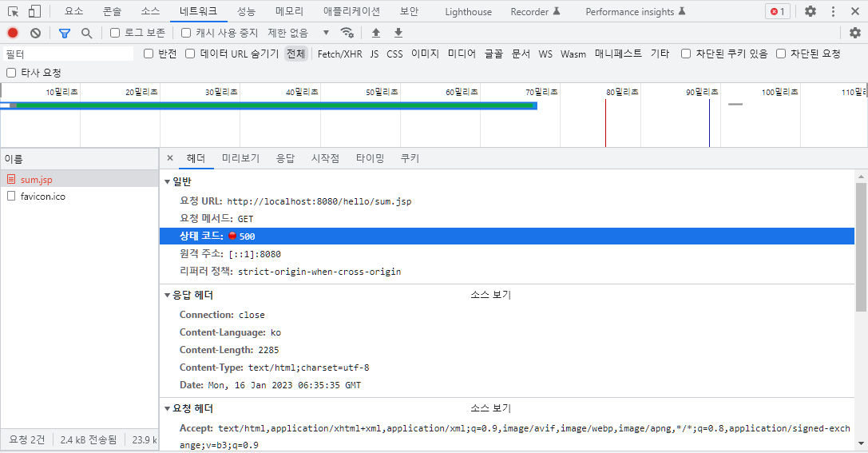Viewport: 868px width, 453px height.
Task: Open the throttling 제한 없음 dropdown
Action: (x=299, y=33)
